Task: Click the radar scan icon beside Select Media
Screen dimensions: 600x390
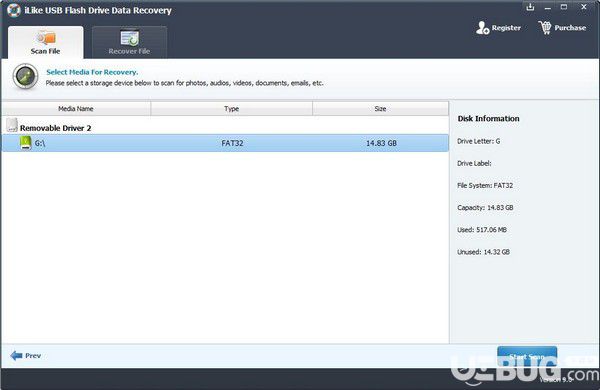Action: pyautogui.click(x=25, y=77)
